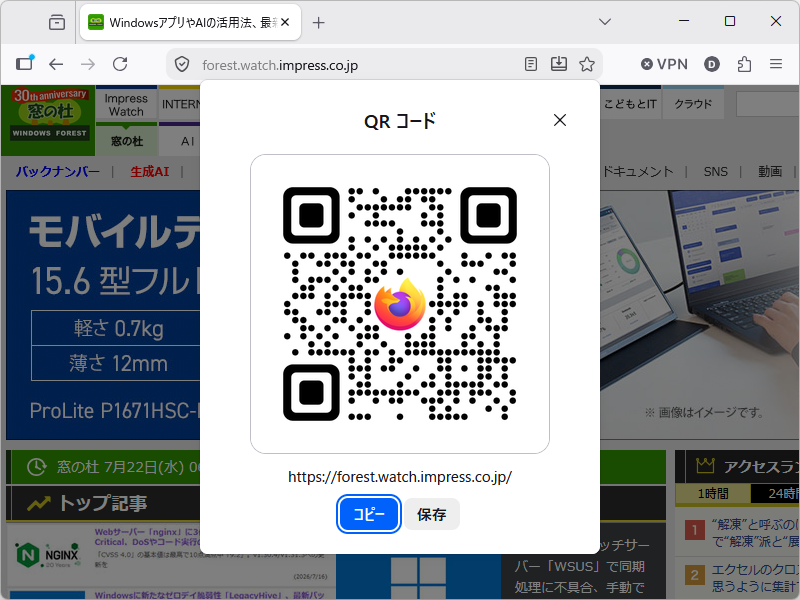This screenshot has height=600, width=800.
Task: Click the generated QR code image
Action: tap(399, 304)
